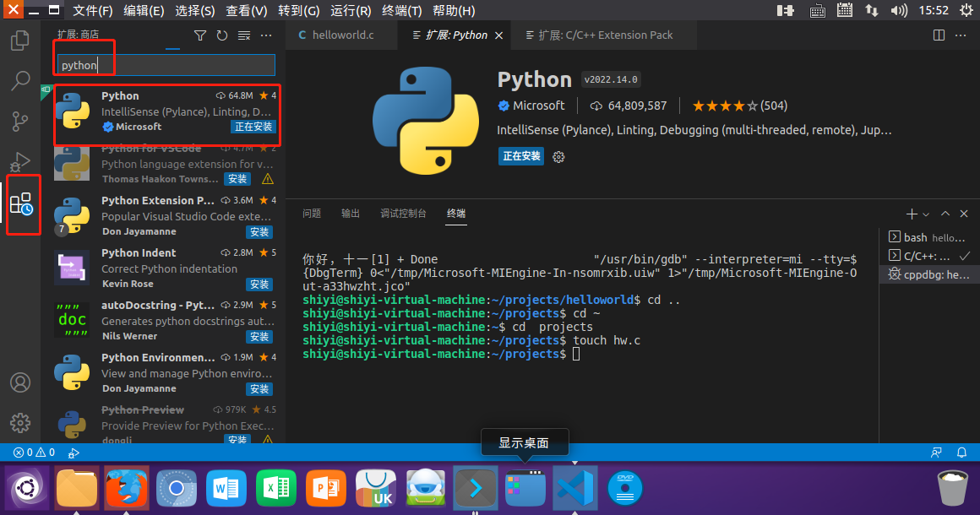
Task: Click the python extension search box
Action: tap(166, 65)
